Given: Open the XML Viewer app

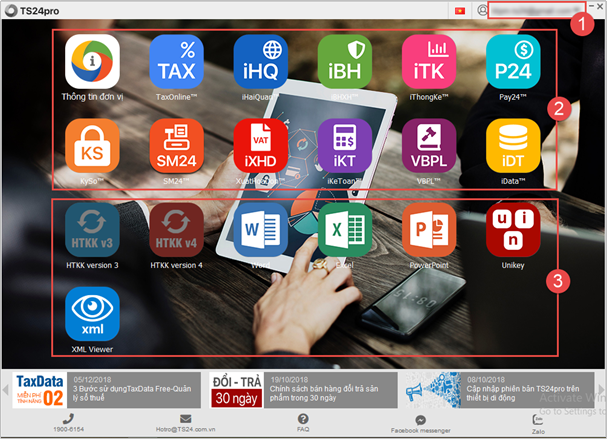Looking at the screenshot, I should pos(92,314).
